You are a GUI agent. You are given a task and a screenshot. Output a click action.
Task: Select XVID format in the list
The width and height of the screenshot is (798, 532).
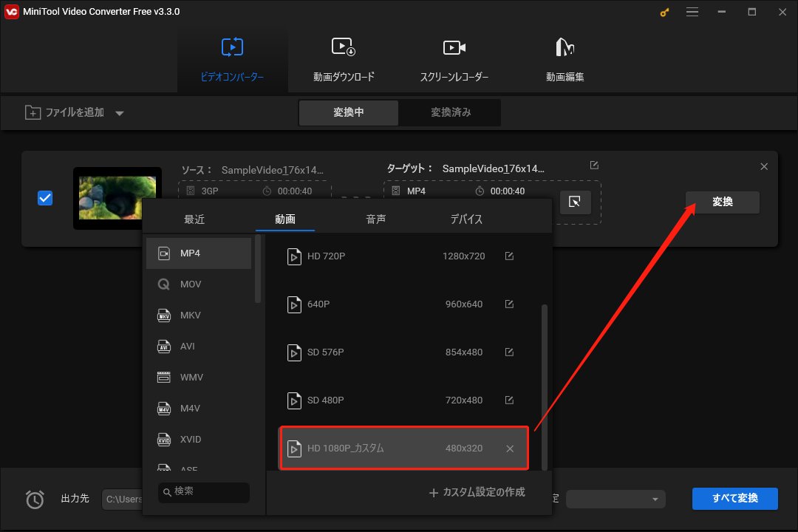(199, 440)
